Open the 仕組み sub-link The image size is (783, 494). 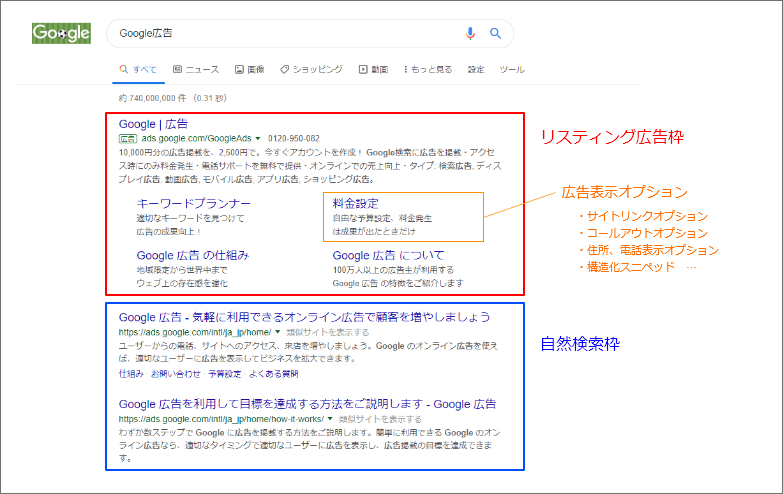(x=131, y=374)
